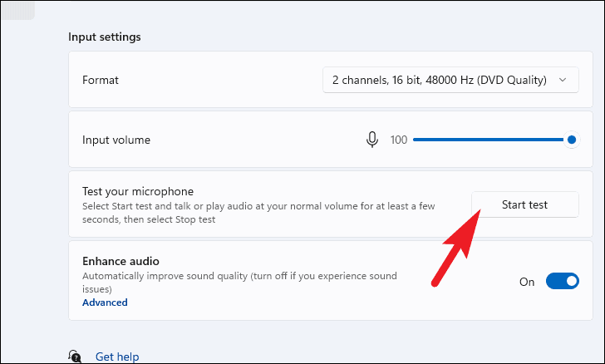The image size is (605, 364).
Task: Click the Format dropdown chevron arrow
Action: click(563, 80)
